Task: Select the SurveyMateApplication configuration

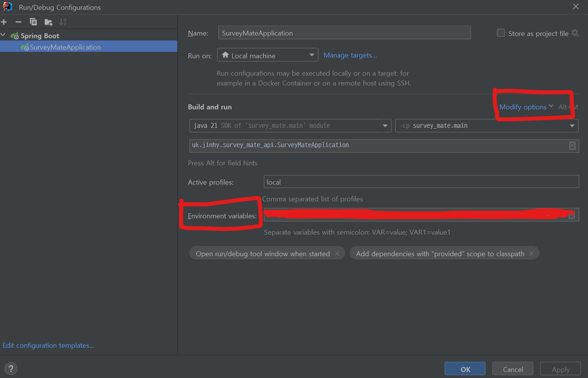Action: pos(89,47)
